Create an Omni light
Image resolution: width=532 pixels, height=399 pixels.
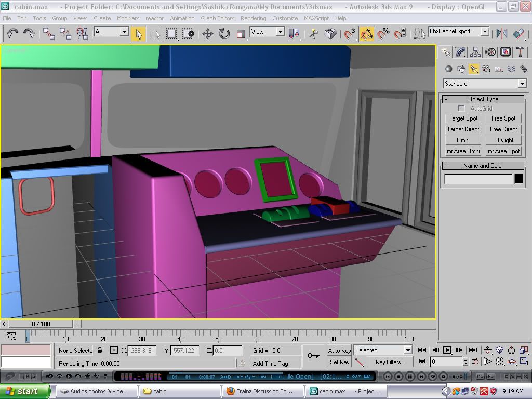[463, 140]
